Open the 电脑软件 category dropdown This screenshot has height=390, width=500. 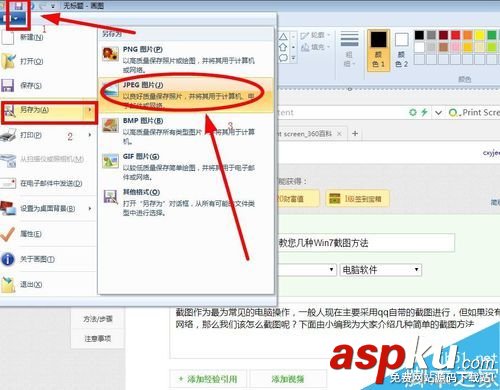(x=381, y=270)
